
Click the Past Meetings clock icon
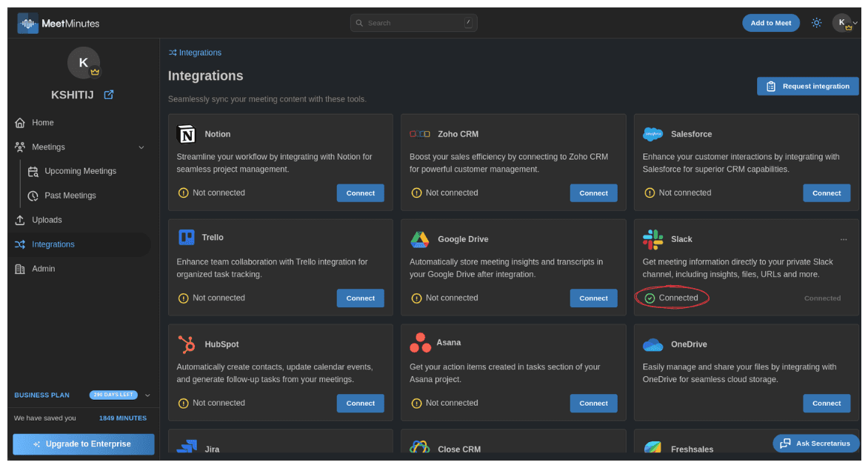point(33,195)
